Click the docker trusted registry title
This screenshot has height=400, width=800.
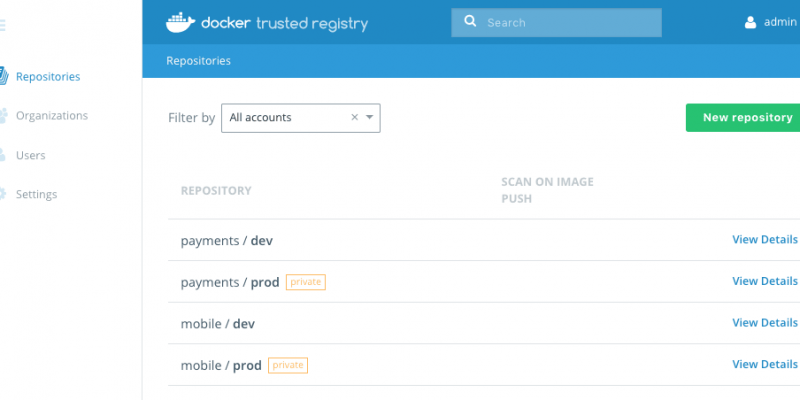point(285,23)
